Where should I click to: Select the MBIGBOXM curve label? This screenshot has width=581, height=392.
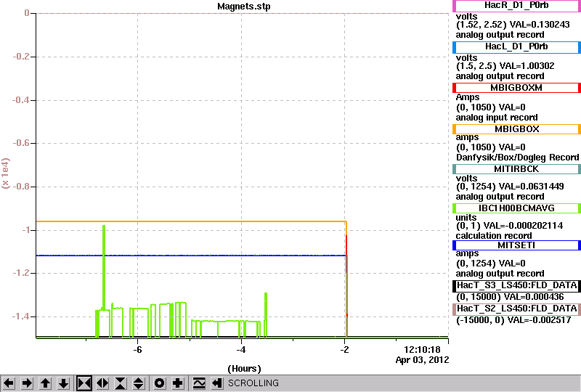[x=516, y=88]
